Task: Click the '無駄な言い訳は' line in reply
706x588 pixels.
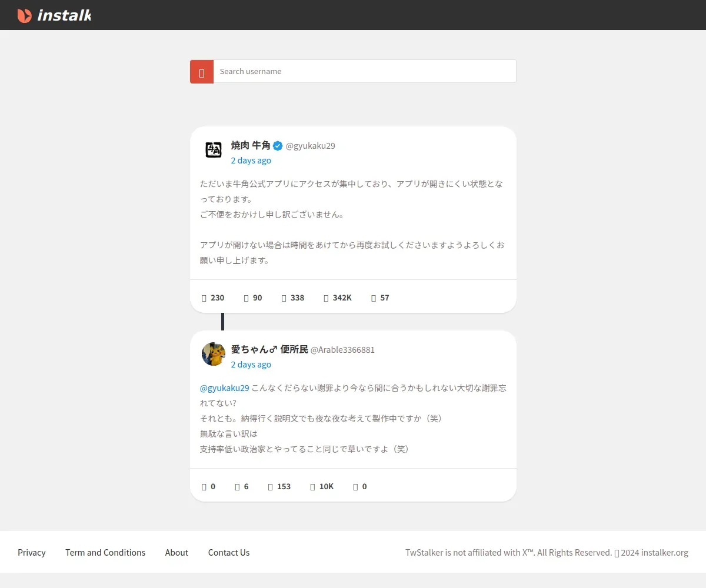Action: pyautogui.click(x=229, y=434)
